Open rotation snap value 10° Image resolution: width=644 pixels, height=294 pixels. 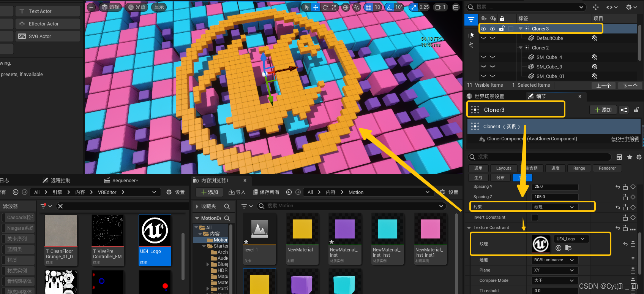coord(399,7)
